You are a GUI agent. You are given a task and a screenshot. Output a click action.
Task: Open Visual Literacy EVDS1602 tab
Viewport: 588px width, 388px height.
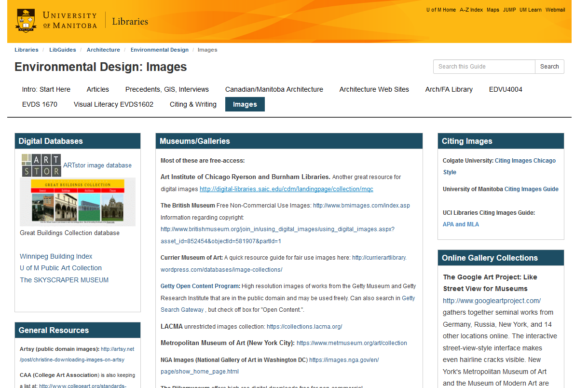[x=113, y=104]
